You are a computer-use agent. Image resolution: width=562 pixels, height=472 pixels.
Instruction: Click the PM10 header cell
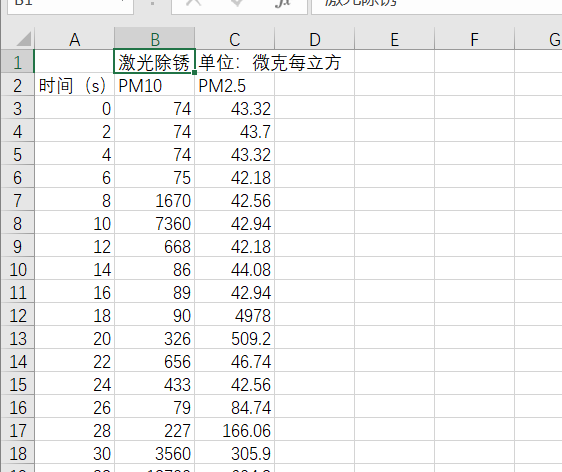[154, 86]
